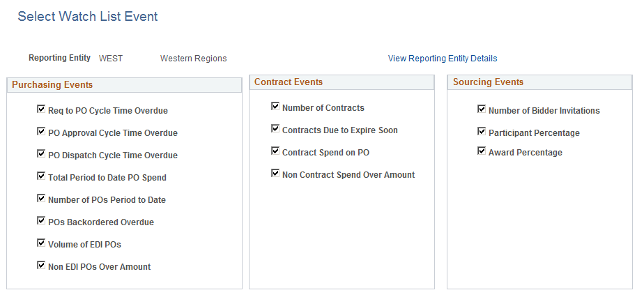Disable PO Dispatch Cycle Time Overdue
The height and width of the screenshot is (297, 644).
click(x=41, y=154)
